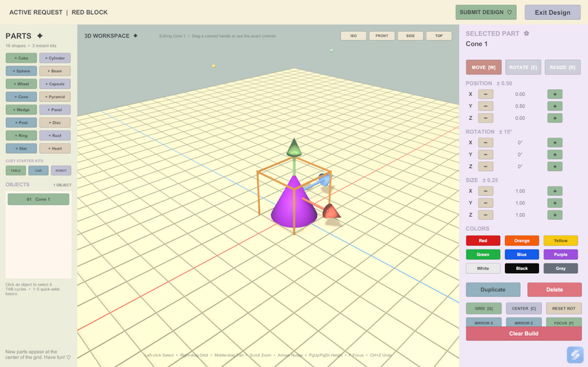Image resolution: width=588 pixels, height=367 pixels.
Task: Add a Wedge part
Action: point(21,110)
